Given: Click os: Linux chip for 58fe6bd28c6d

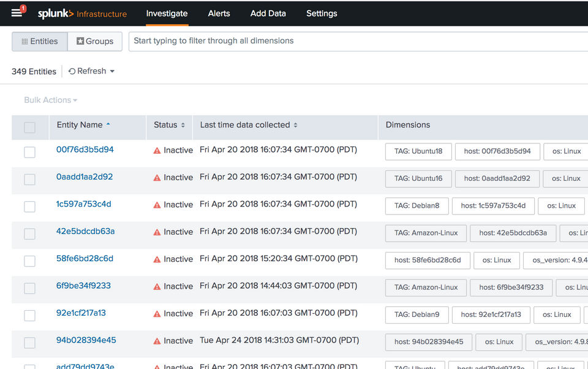Looking at the screenshot, I should click(x=497, y=261).
